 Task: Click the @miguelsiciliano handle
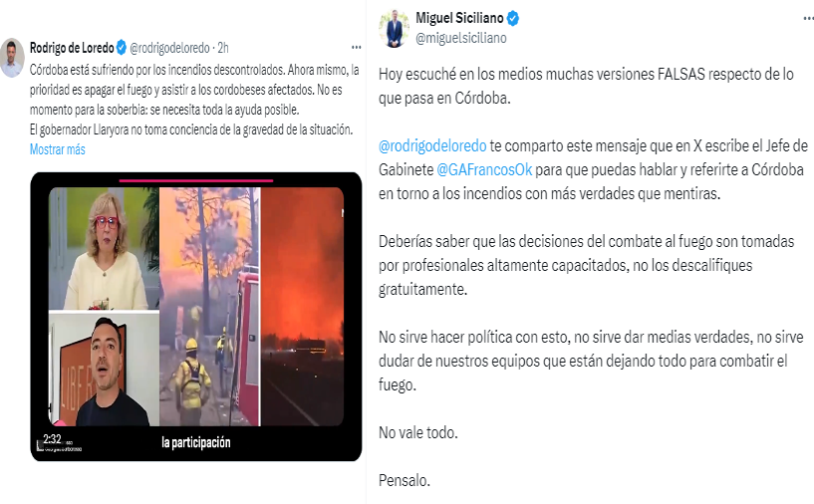(x=461, y=38)
